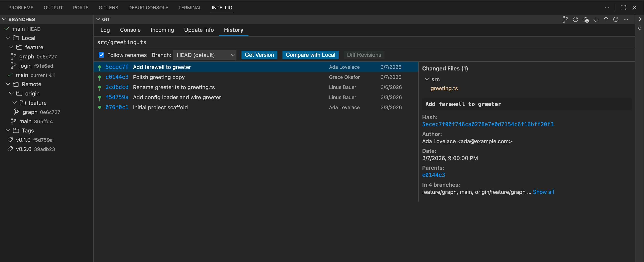Screen dimensions: 644x262
Task: Select commit 'Polish greeting copy'
Action: 256,77
